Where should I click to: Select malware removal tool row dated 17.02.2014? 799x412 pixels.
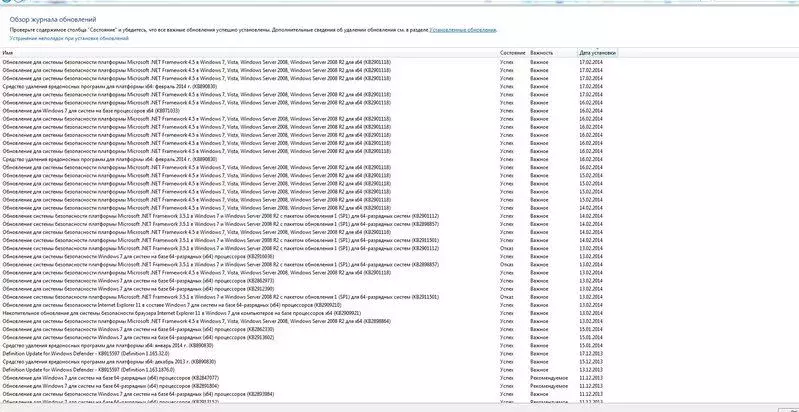(x=309, y=87)
